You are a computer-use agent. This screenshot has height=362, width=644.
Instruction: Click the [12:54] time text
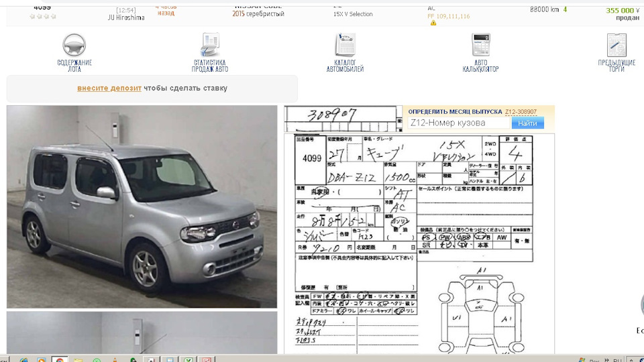126,10
